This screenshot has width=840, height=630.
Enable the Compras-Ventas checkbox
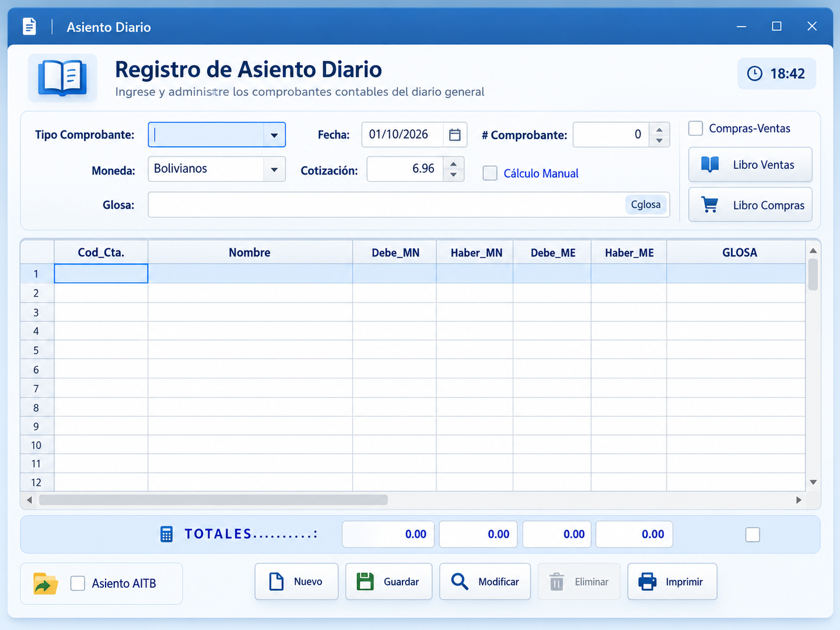point(696,128)
